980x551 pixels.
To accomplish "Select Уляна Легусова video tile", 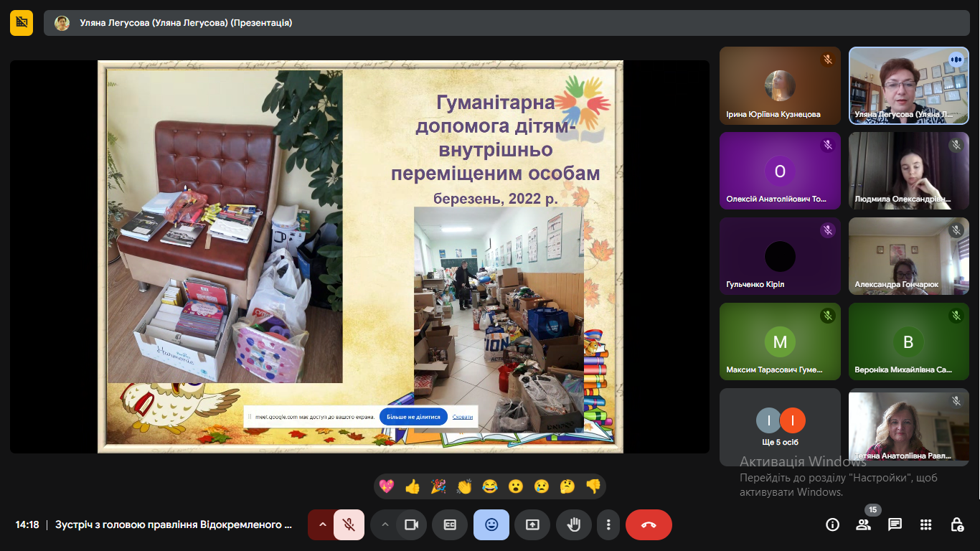I will pos(909,86).
